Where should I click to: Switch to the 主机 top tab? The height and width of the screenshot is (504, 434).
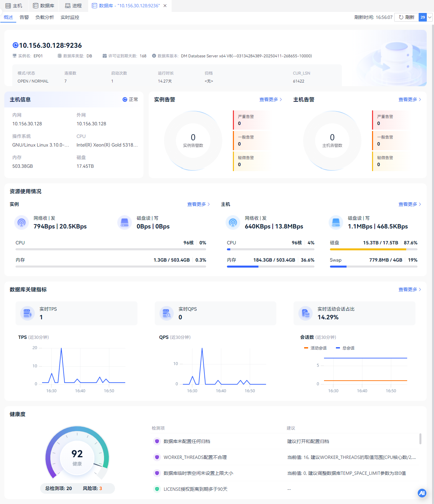[14, 6]
